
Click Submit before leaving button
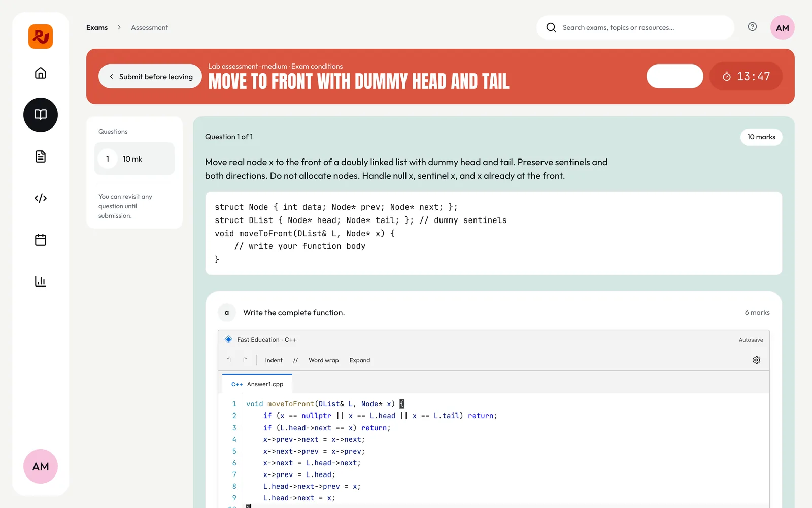pyautogui.click(x=150, y=76)
